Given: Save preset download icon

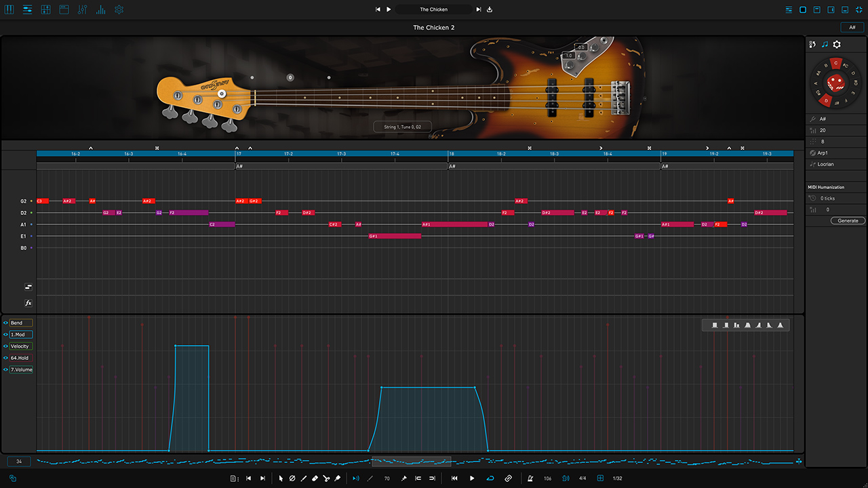Looking at the screenshot, I should (490, 9).
